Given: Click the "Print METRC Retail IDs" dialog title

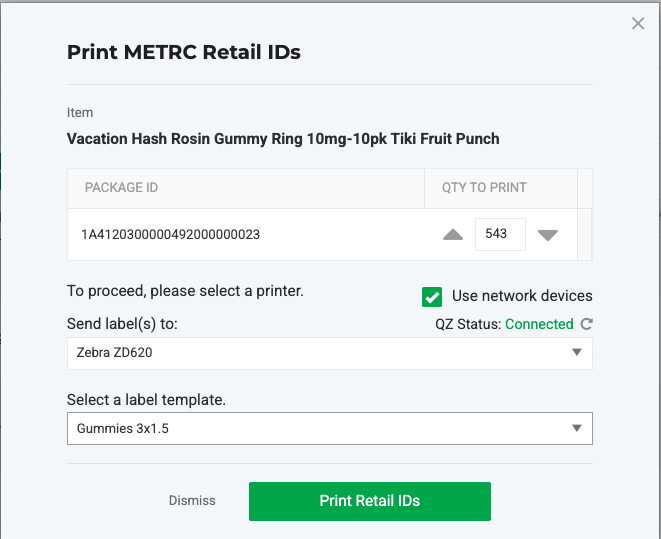Looking at the screenshot, I should click(x=184, y=52).
